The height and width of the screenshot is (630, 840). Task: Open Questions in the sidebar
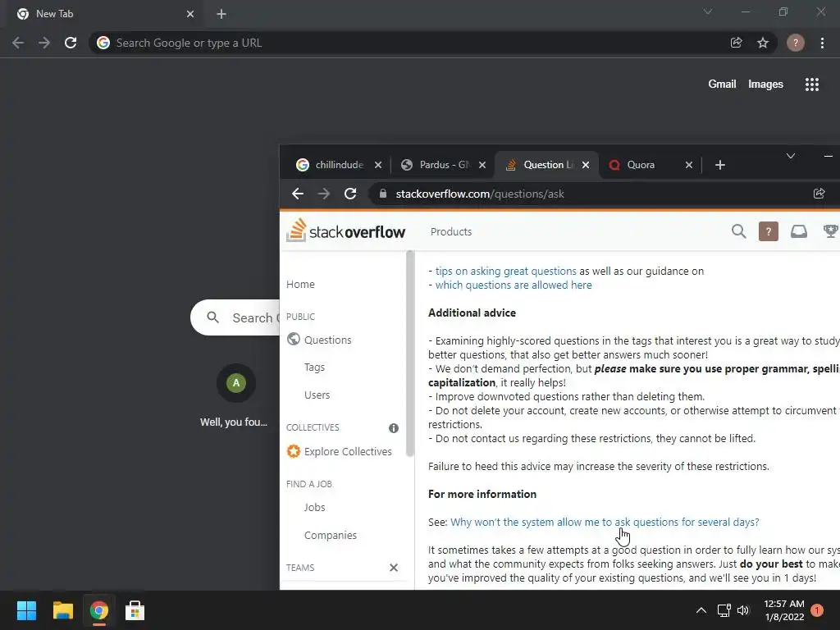(328, 340)
